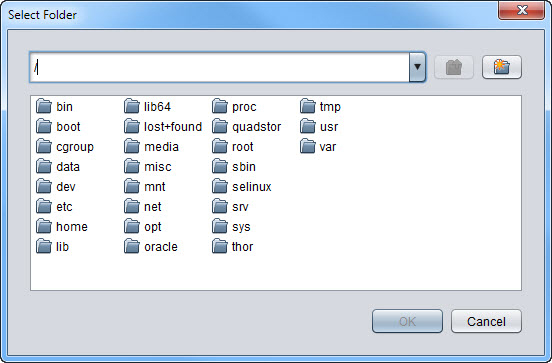Click inside the folder path input field
This screenshot has width=552, height=363.
click(219, 67)
